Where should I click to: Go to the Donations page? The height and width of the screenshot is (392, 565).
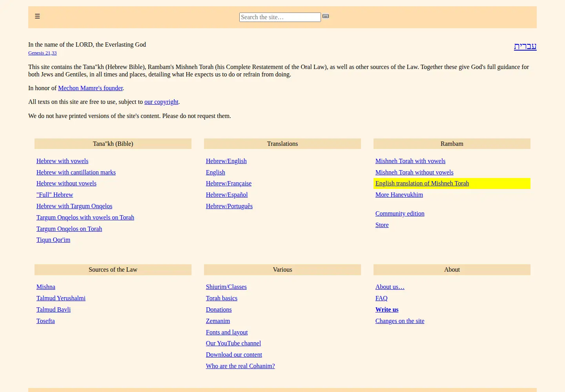[219, 310]
